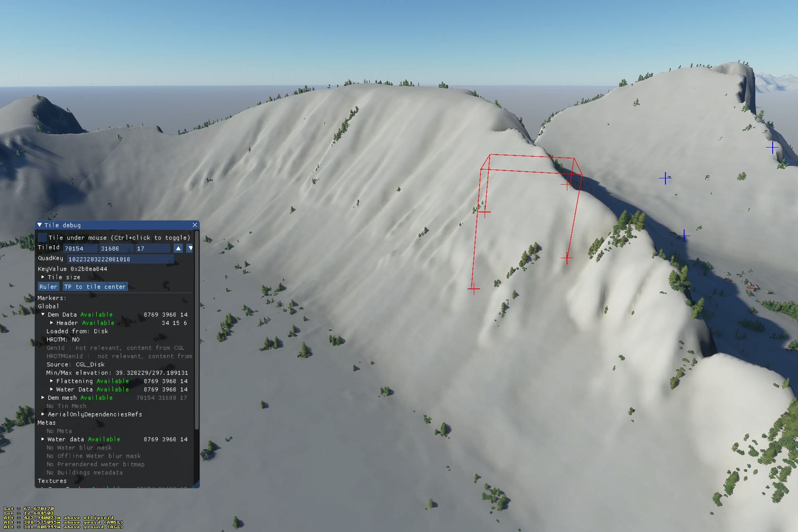The width and height of the screenshot is (798, 532).
Task: Decrease tile level with down arrow
Action: pyautogui.click(x=190, y=249)
